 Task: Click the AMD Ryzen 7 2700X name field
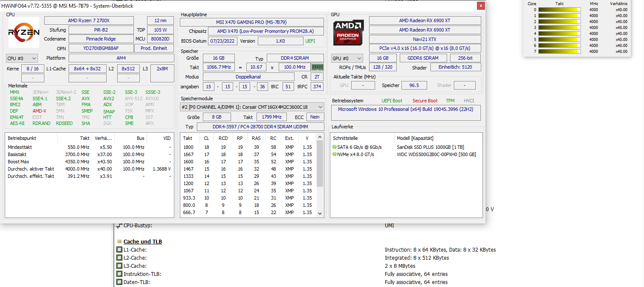pyautogui.click(x=89, y=20)
